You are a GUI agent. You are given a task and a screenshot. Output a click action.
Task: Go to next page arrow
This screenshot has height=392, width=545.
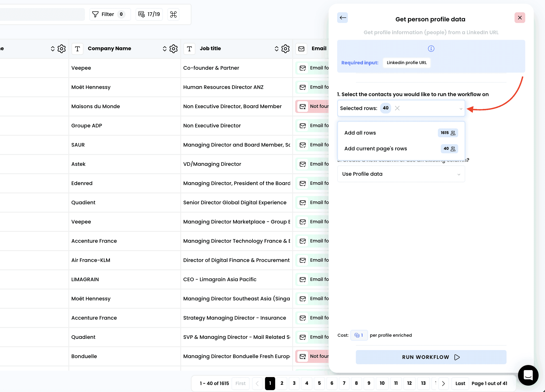tap(443, 383)
